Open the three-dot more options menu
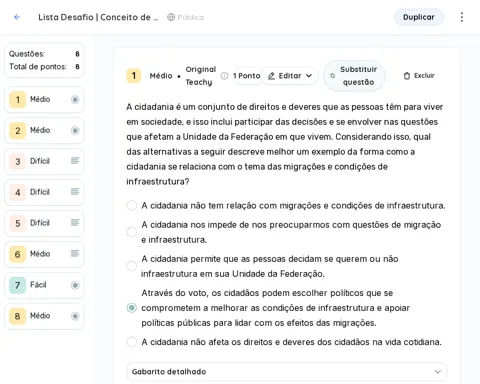480x384 pixels. [x=462, y=17]
